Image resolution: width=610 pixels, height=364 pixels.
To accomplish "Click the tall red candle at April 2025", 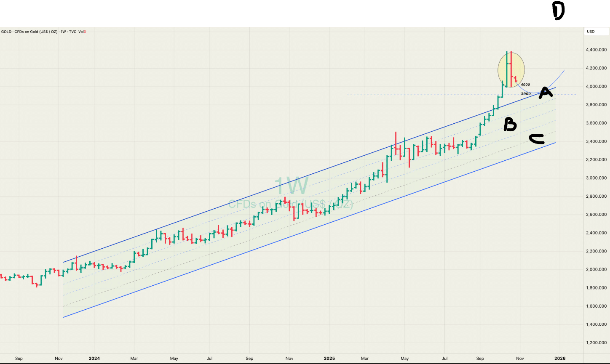I will tap(396, 146).
